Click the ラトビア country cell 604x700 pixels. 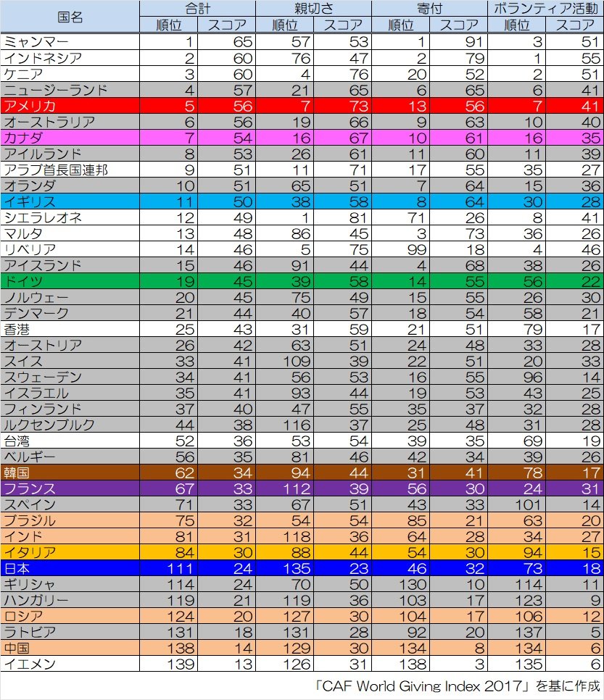(70, 633)
